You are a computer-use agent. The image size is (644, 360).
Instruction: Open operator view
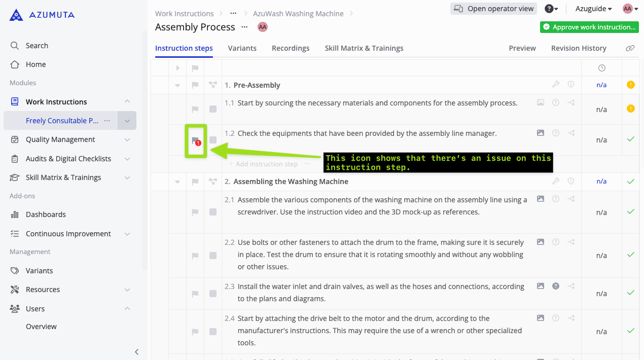click(x=493, y=8)
